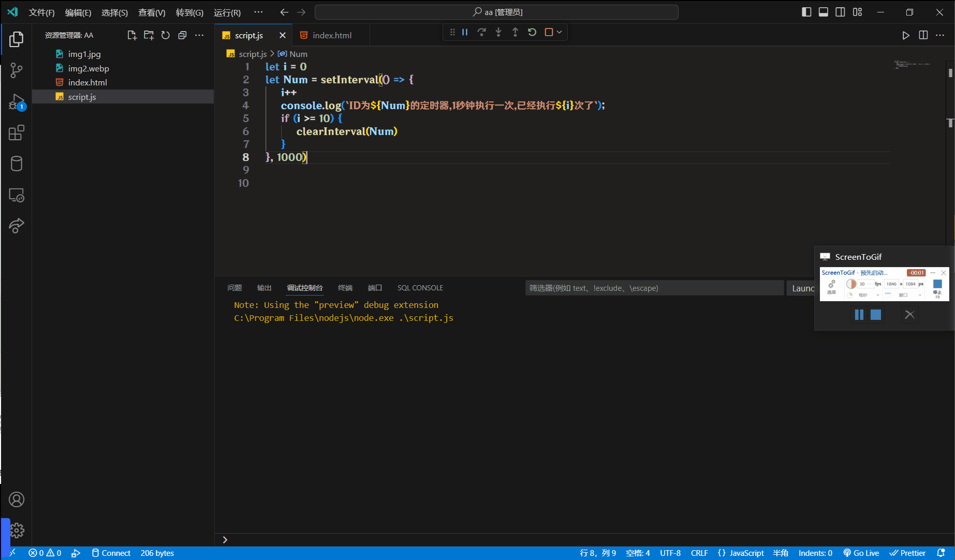Step out in debug toolbar
The image size is (955, 560).
[515, 32]
